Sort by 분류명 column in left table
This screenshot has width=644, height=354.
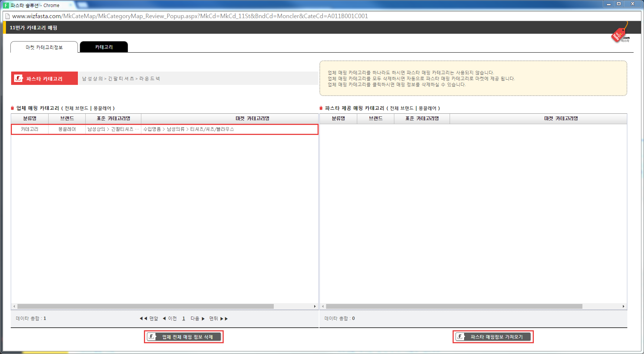pos(30,119)
